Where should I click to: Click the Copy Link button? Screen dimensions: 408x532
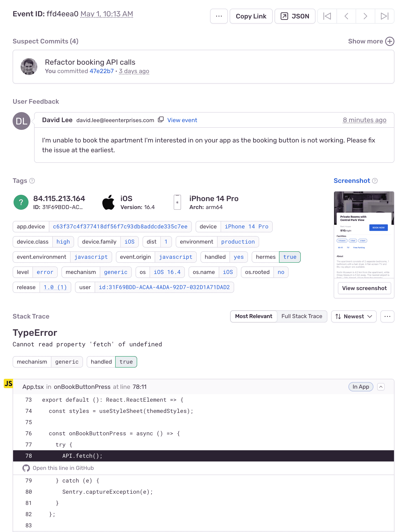click(x=251, y=16)
